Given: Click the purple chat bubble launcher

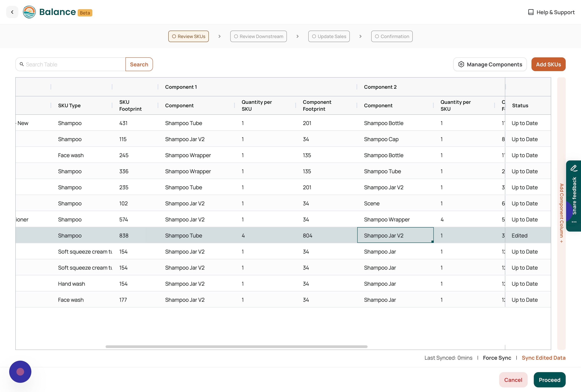Looking at the screenshot, I should (20, 372).
